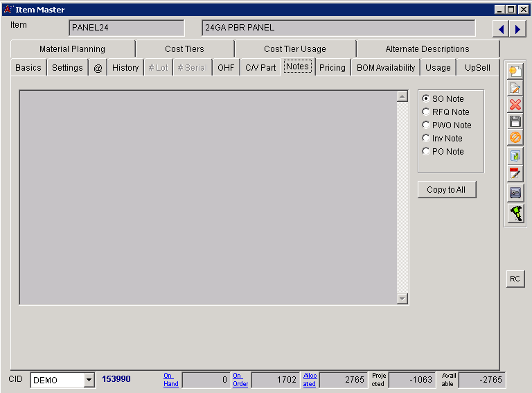Click the orange cancel circle icon
532x393 pixels.
pyautogui.click(x=515, y=138)
